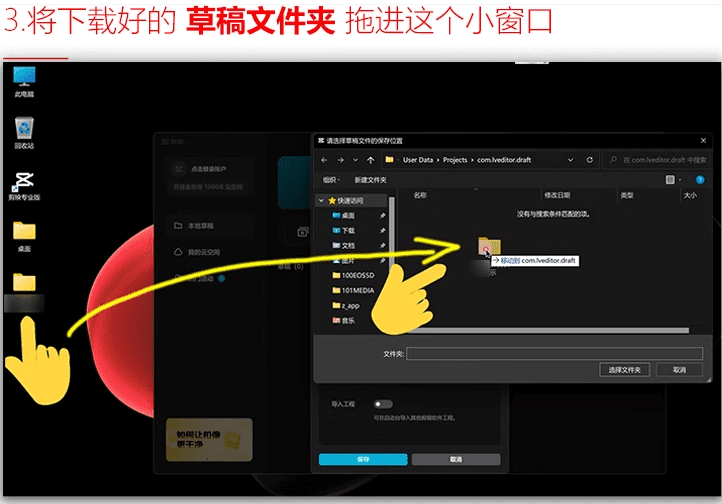
Task: Sort by the 修改日期 column header
Action: tap(557, 196)
